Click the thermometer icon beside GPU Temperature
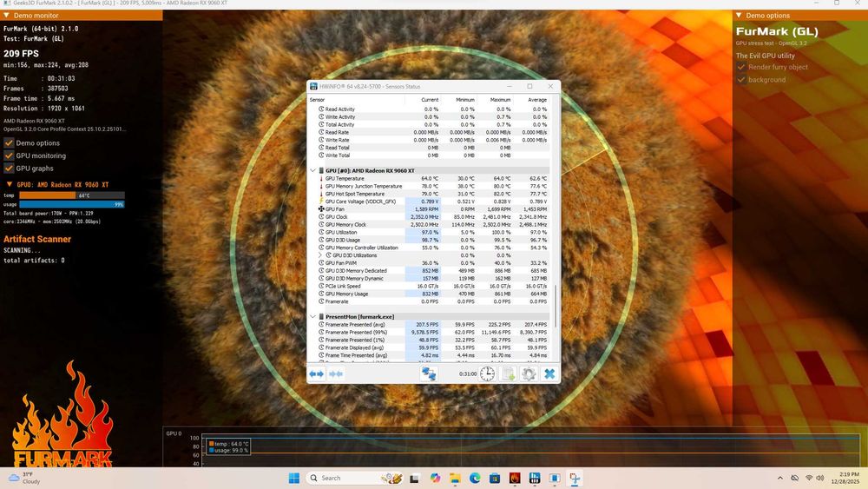The image size is (868, 489). [x=321, y=178]
